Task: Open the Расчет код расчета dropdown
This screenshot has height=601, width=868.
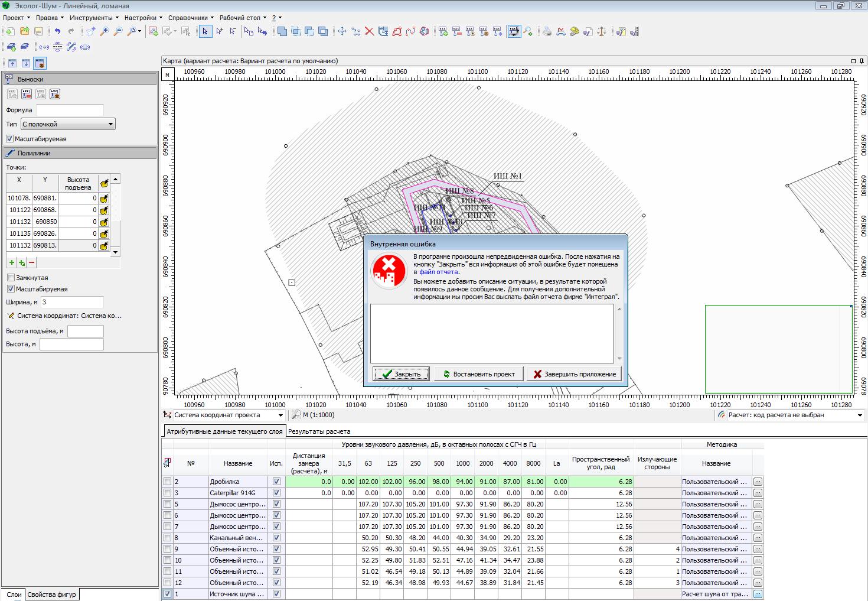Action: click(859, 415)
